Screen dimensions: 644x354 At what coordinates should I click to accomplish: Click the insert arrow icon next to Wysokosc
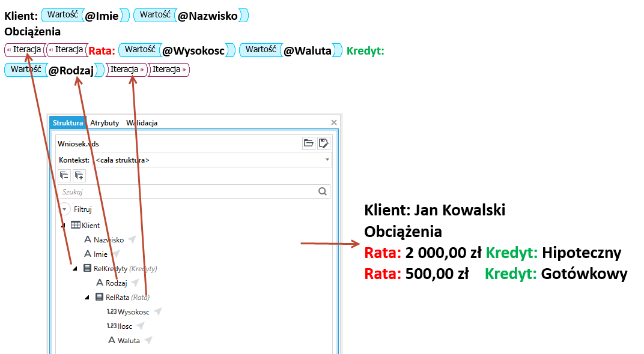pos(158,312)
